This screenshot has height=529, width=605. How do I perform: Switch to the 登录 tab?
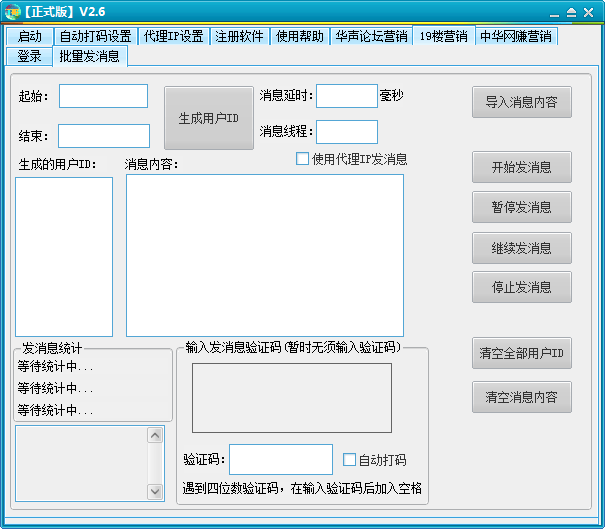tap(30, 56)
